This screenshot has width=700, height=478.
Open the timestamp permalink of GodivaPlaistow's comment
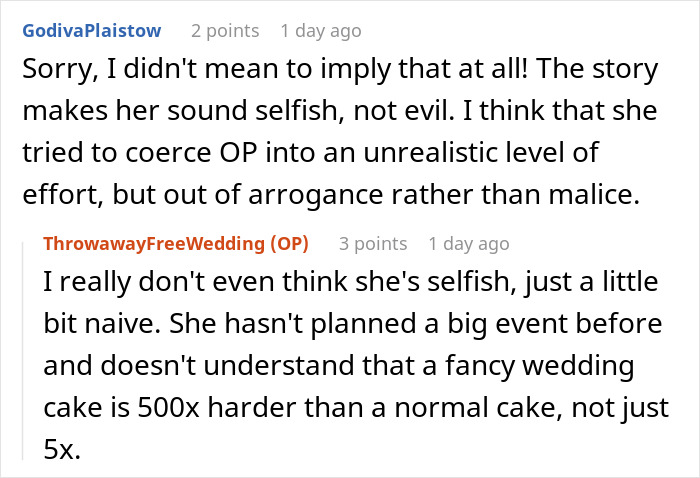[320, 31]
